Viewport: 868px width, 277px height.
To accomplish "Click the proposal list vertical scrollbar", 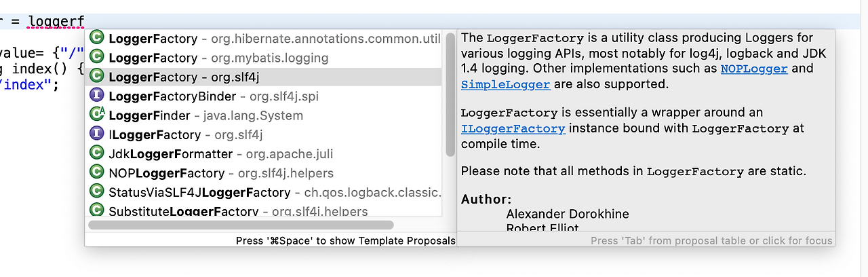I will (x=450, y=95).
